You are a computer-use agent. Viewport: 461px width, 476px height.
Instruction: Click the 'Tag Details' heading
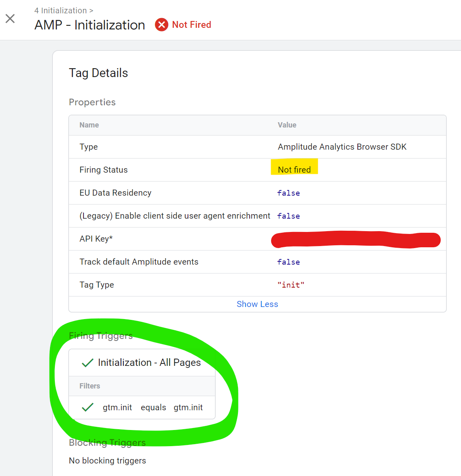click(x=98, y=73)
